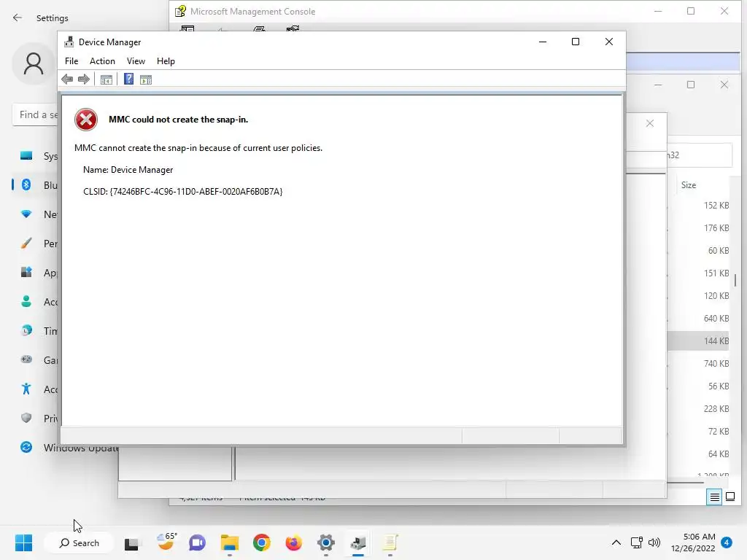This screenshot has width=747, height=560.
Task: Click the volume speaker icon in tray
Action: point(654,542)
